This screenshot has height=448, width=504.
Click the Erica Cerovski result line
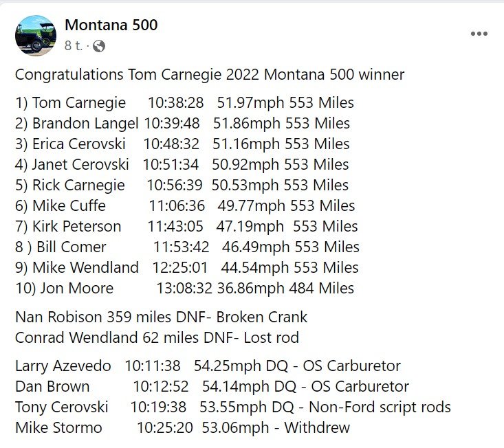click(x=182, y=144)
